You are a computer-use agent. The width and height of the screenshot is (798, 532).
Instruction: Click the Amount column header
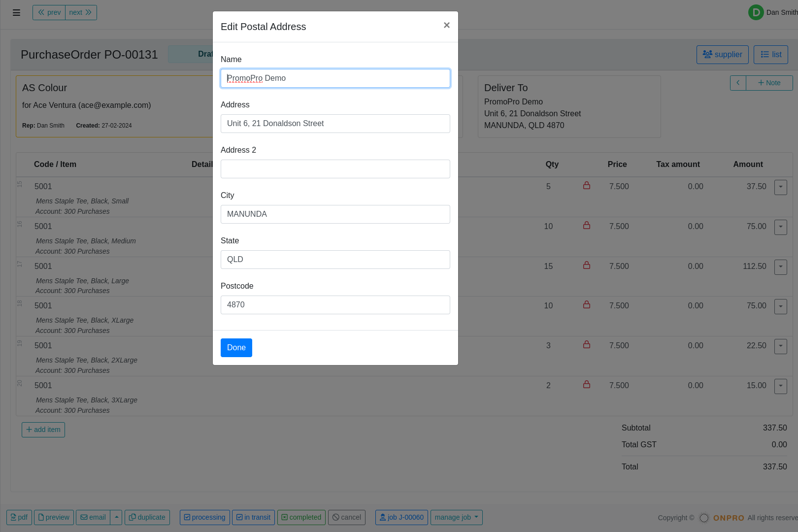tap(748, 165)
